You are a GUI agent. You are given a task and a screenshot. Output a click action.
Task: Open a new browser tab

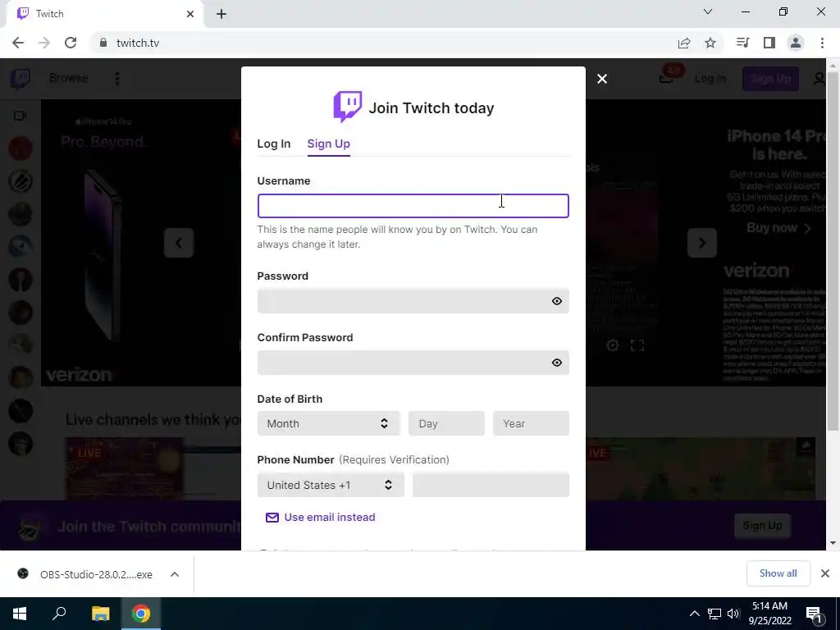(221, 14)
